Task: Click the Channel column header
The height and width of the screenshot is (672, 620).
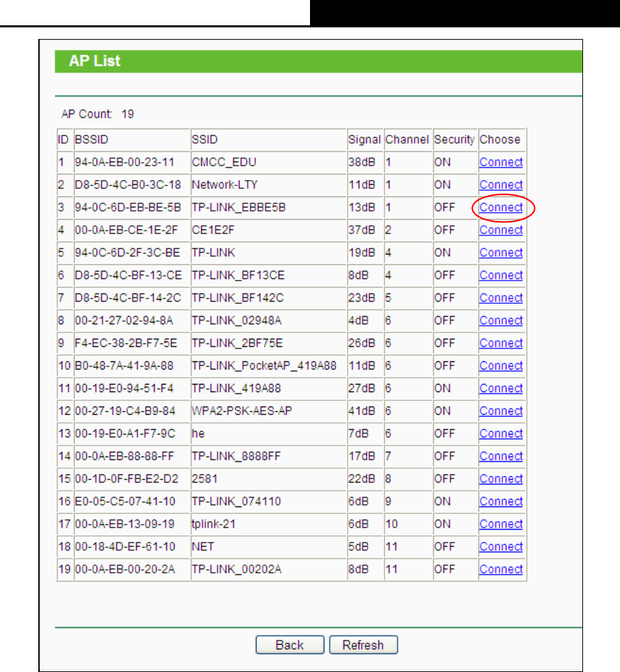Action: click(x=407, y=140)
